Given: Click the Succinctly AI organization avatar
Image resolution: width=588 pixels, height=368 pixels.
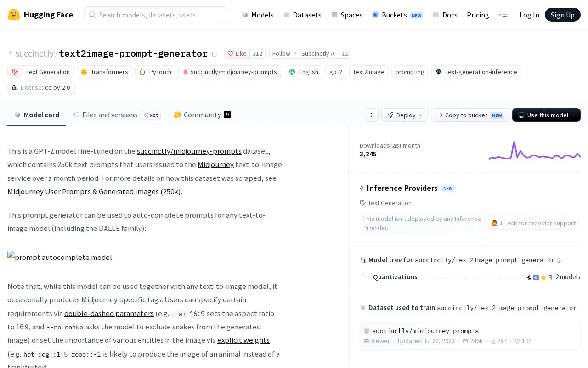Looking at the screenshot, I should click(x=296, y=53).
